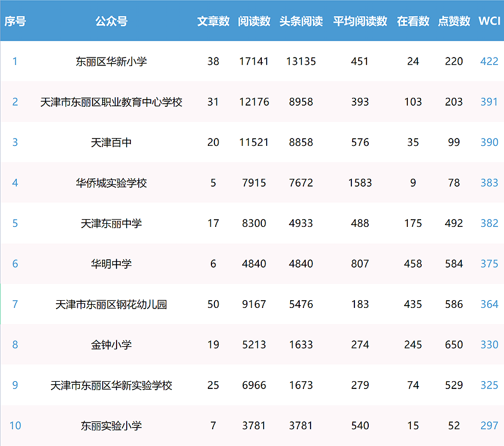Click the 公众号 column header

(x=111, y=21)
